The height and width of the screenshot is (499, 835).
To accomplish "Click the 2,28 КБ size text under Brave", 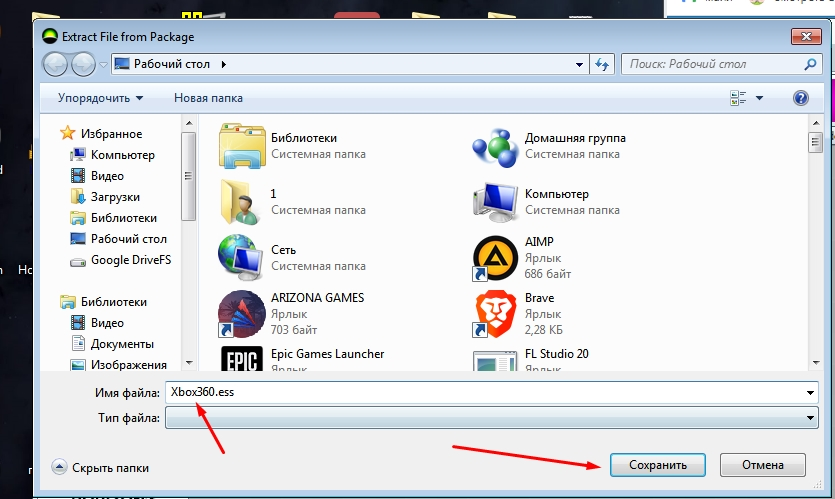I will 543,330.
